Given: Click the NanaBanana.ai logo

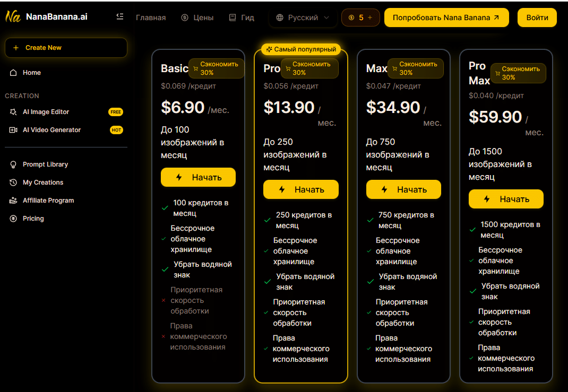Looking at the screenshot, I should [x=47, y=16].
